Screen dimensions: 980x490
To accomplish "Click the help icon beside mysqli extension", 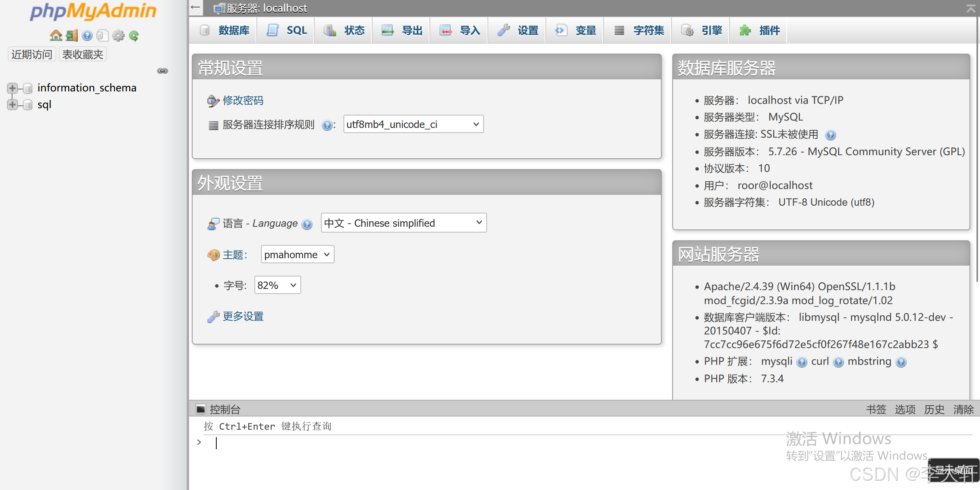I will (x=801, y=362).
